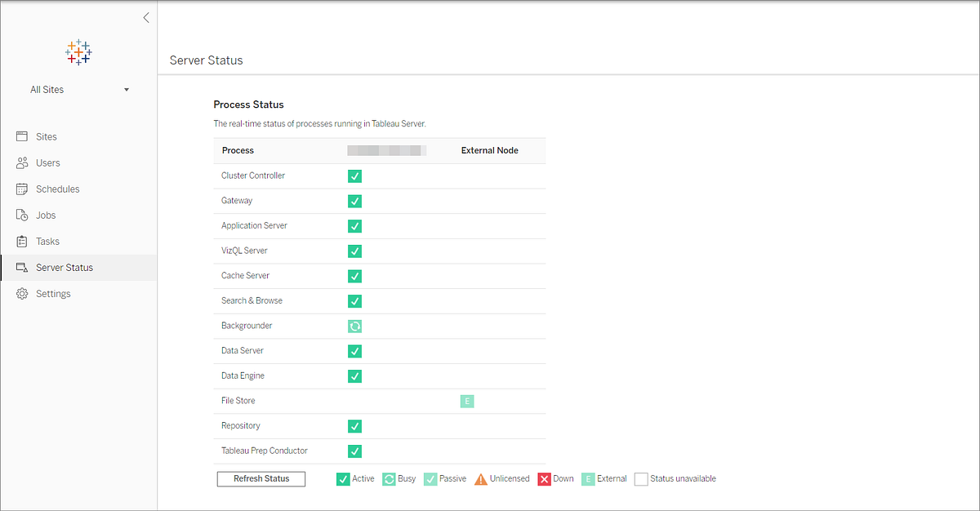The height and width of the screenshot is (511, 980).
Task: Open the Users section
Action: [49, 162]
